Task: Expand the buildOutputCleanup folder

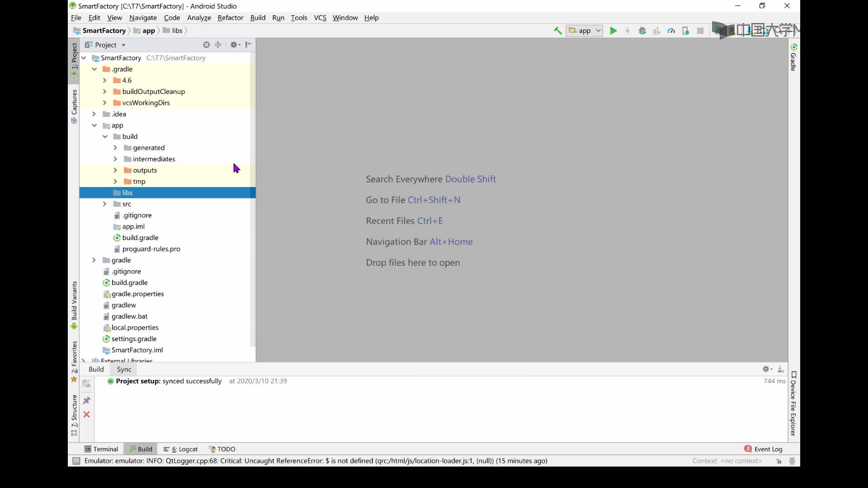Action: (x=104, y=92)
